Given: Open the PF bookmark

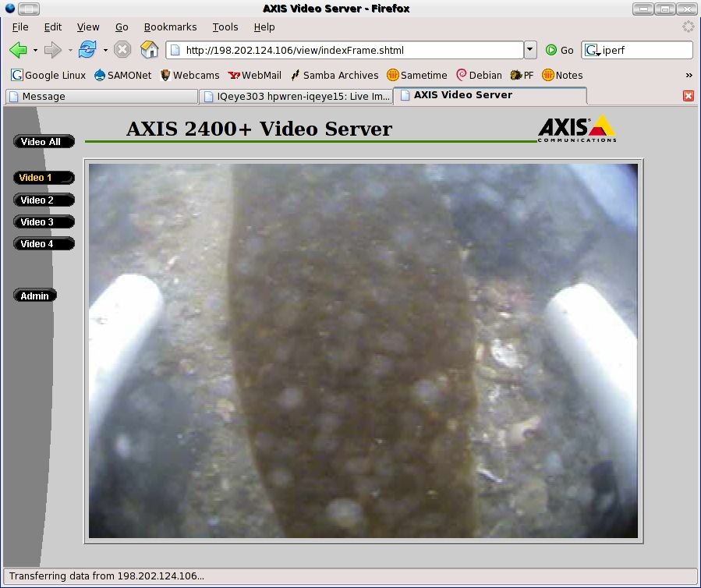Looking at the screenshot, I should tap(522, 75).
